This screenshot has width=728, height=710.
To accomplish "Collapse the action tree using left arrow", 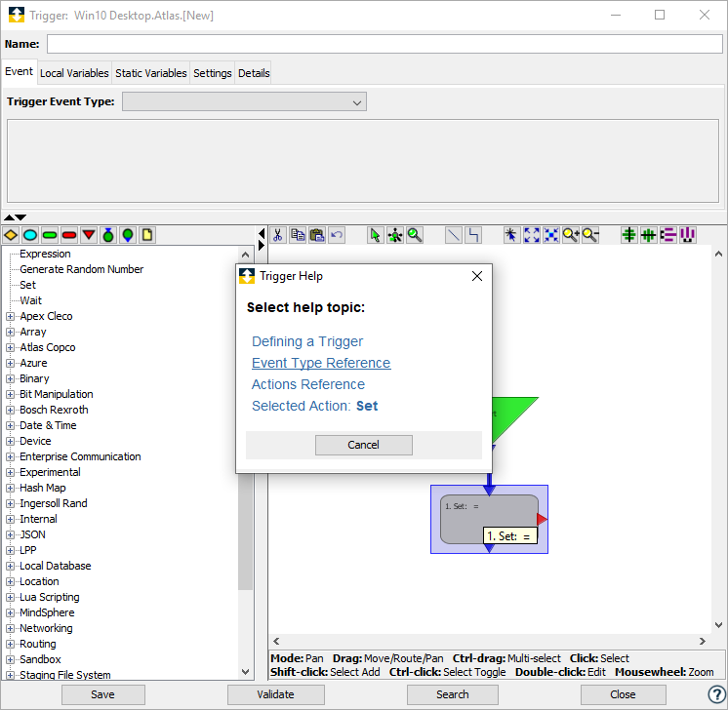I will pos(262,233).
